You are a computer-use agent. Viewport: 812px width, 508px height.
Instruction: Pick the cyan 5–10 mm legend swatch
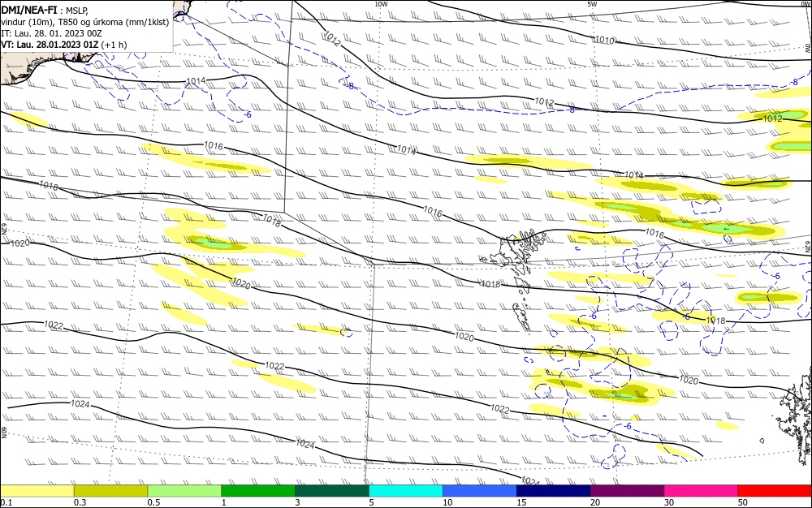tap(406, 491)
